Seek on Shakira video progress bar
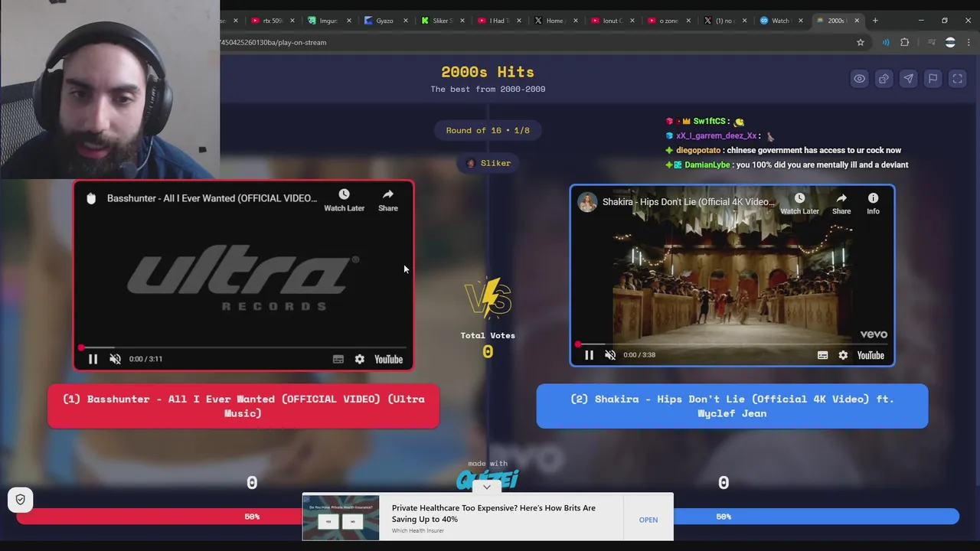The height and width of the screenshot is (551, 980). (x=732, y=344)
